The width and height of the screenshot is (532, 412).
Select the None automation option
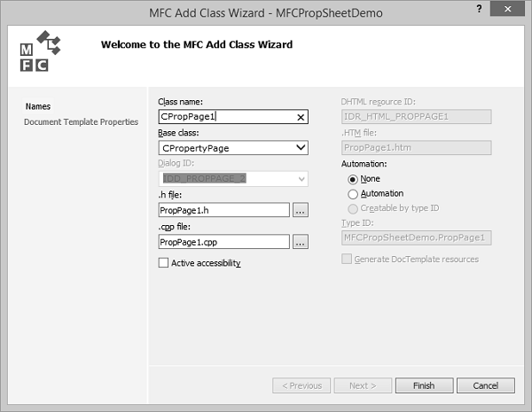[353, 179]
